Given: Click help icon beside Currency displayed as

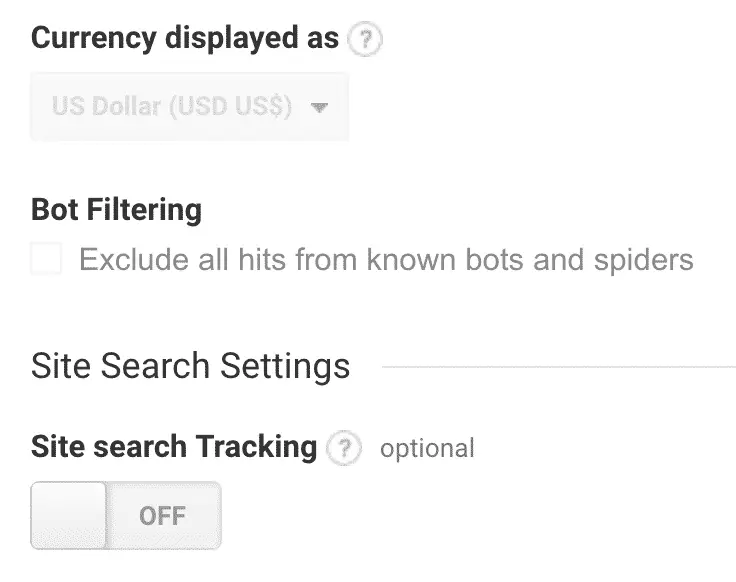Looking at the screenshot, I should point(365,39).
